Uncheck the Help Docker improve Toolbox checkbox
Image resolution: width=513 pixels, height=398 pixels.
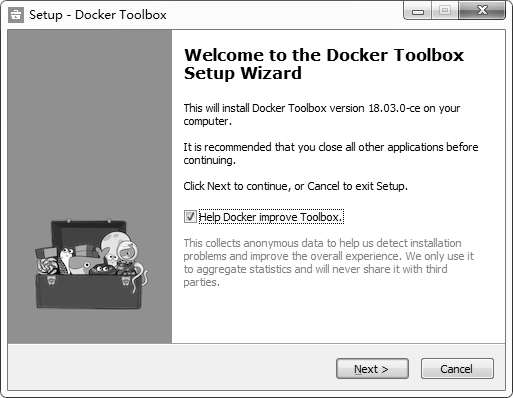(190, 217)
